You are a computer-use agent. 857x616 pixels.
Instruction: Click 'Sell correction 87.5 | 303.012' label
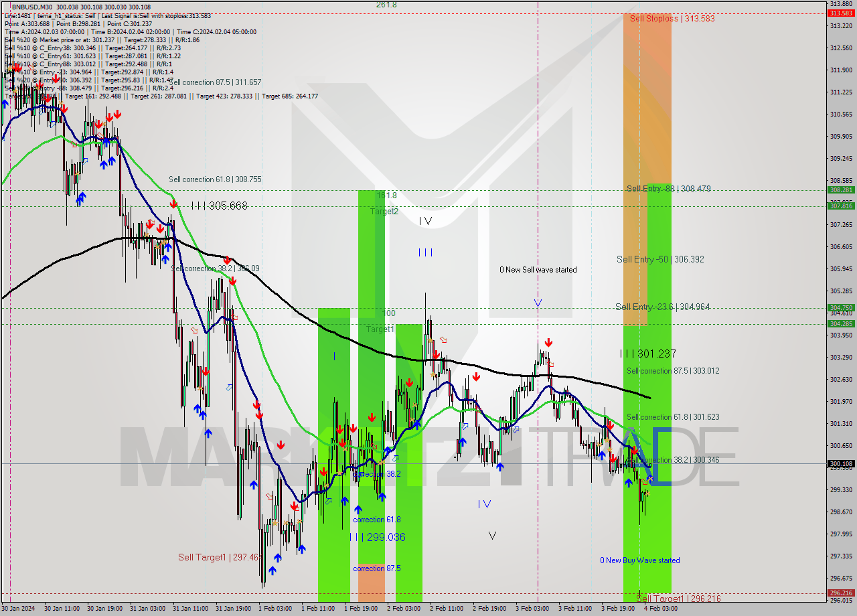[x=673, y=370]
